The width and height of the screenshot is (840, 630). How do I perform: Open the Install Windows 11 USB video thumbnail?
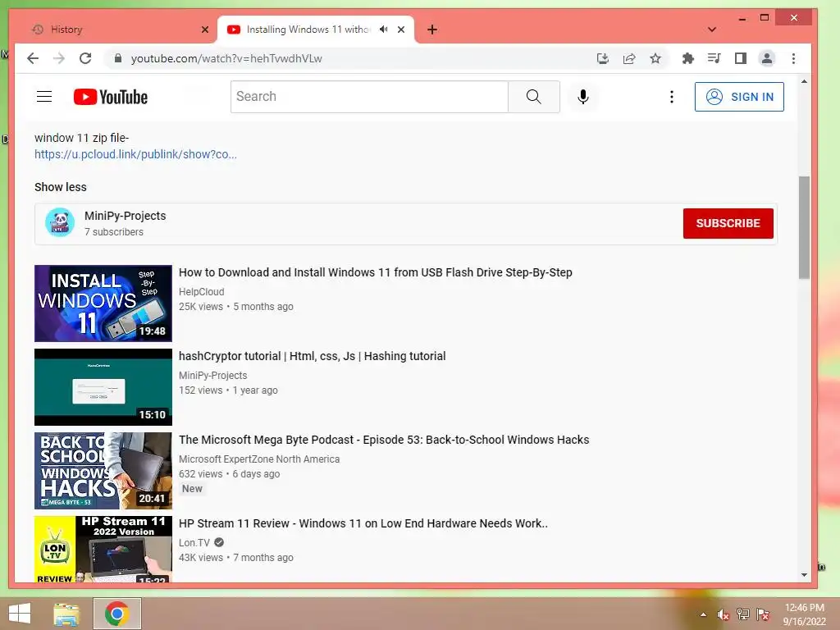103,304
